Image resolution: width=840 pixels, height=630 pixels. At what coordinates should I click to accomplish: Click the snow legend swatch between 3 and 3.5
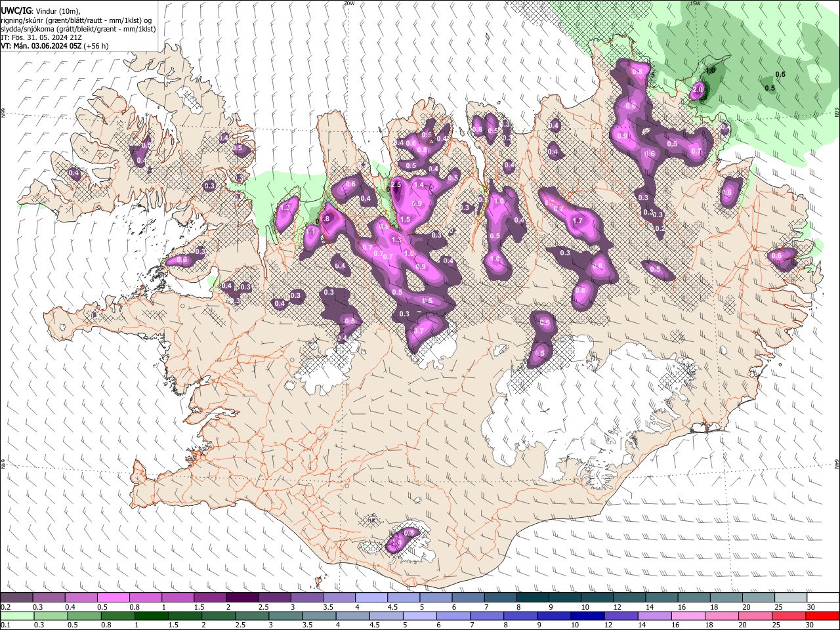[x=306, y=598]
